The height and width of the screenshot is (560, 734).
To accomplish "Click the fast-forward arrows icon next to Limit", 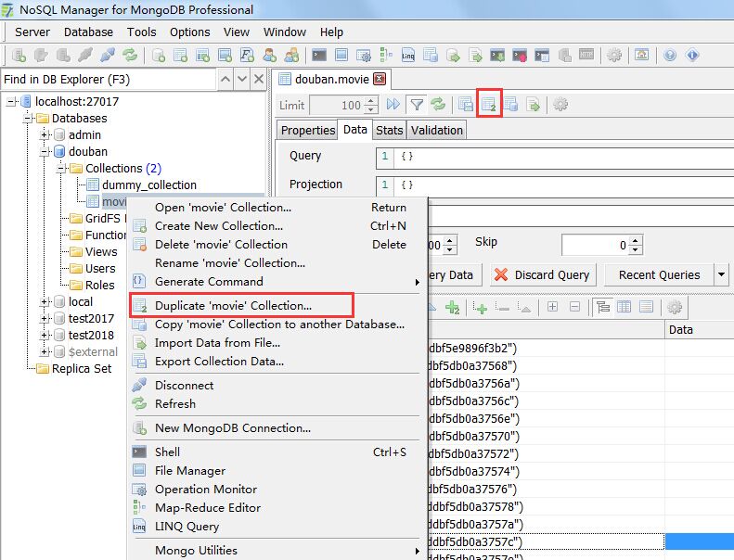I will pyautogui.click(x=393, y=105).
